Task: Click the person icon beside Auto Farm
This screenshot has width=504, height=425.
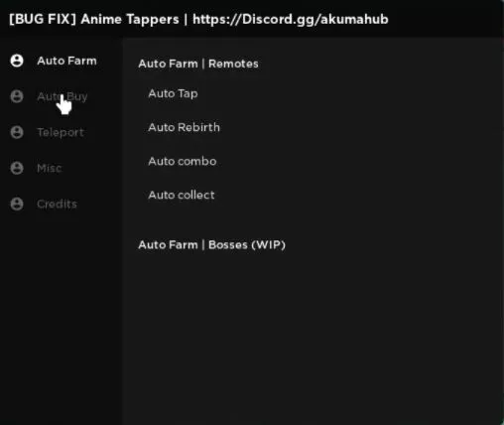Action: (17, 61)
